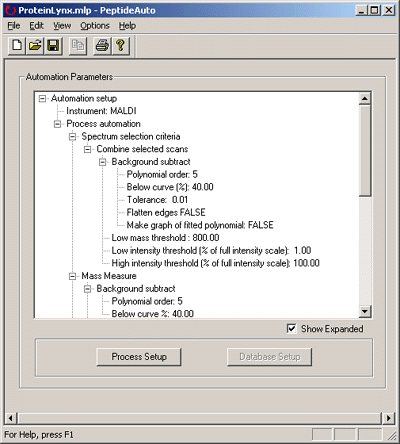Viewport: 400px width, 444px height.
Task: Click the Process Setup button
Action: [139, 357]
